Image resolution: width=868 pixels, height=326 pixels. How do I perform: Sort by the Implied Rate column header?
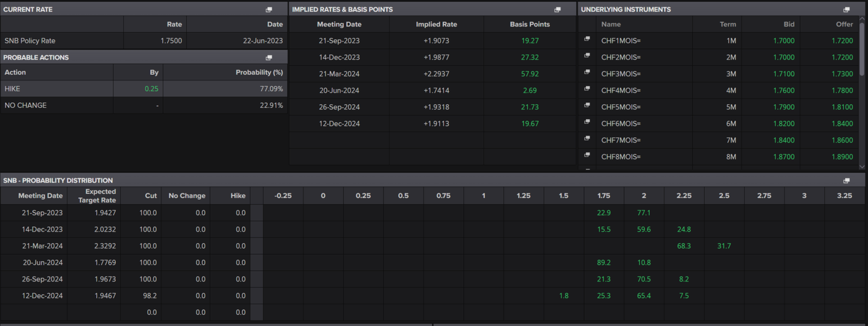tap(436, 25)
